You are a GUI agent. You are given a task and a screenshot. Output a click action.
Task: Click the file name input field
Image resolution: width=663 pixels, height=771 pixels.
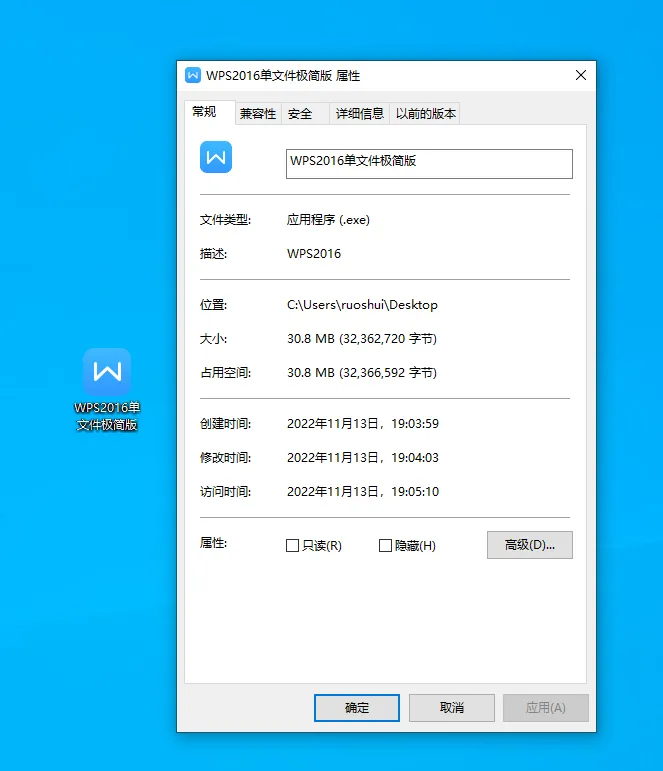coord(429,164)
